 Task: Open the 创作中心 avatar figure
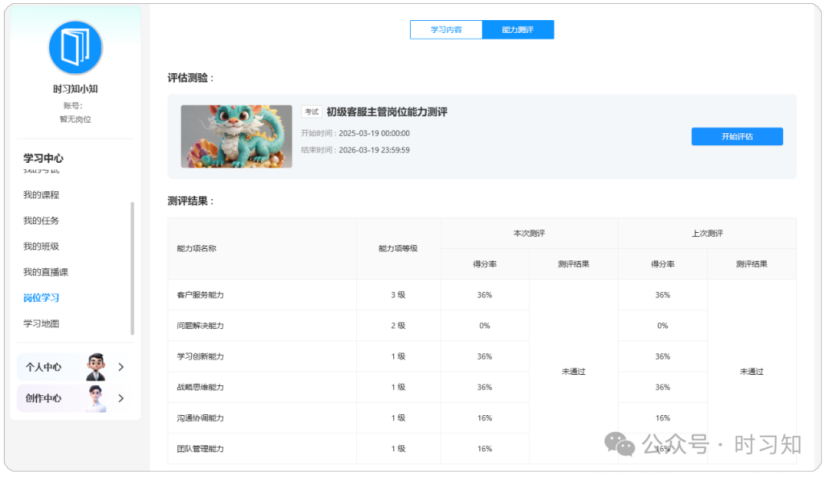(x=96, y=398)
